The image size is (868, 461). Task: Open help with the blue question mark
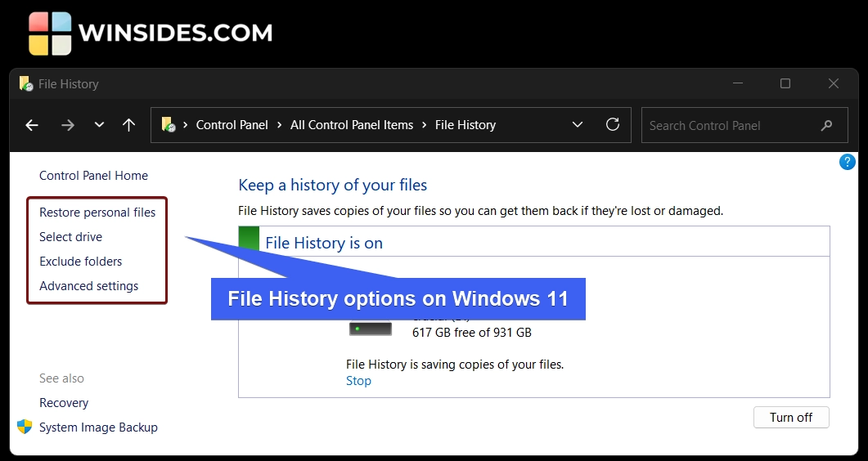[x=847, y=162]
